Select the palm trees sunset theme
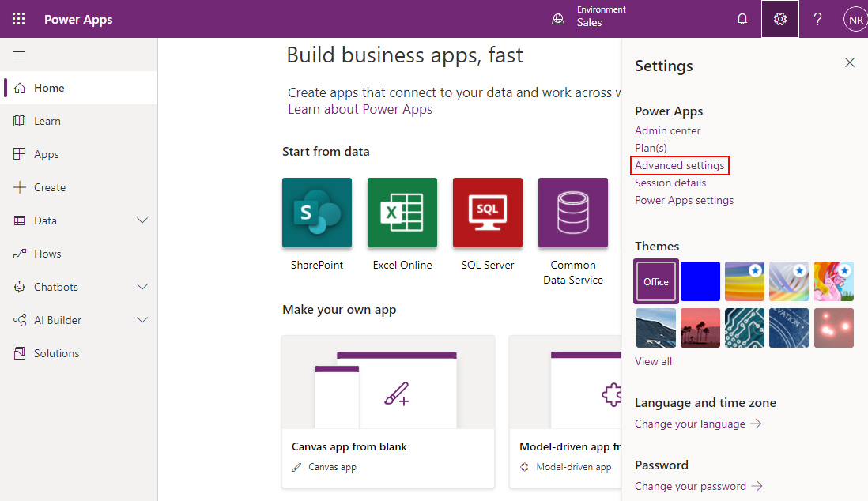868x501 pixels. (700, 328)
